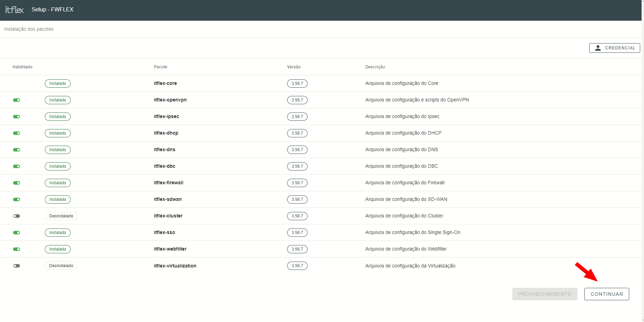Click the Desinstalado badge for itflex-virtualization

tap(61, 266)
